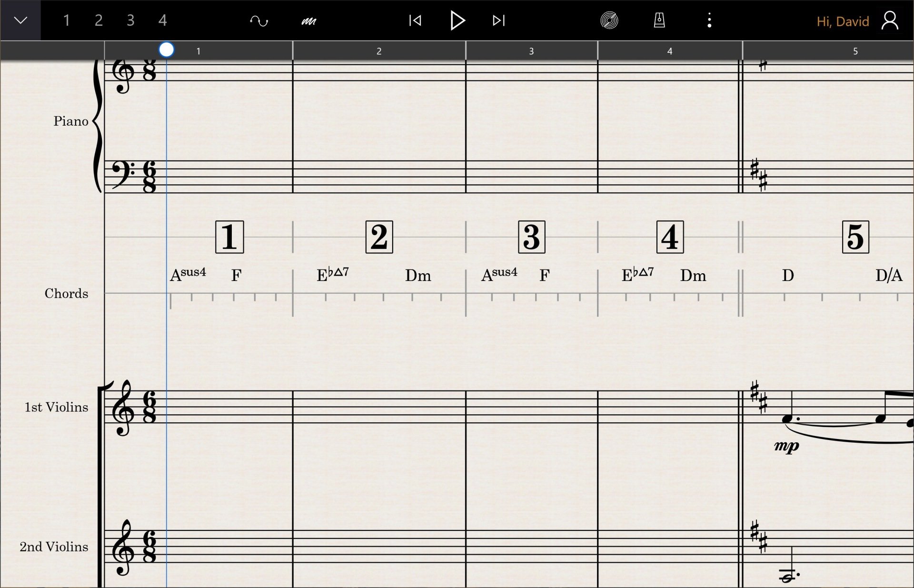Enable the metronome

(x=659, y=20)
